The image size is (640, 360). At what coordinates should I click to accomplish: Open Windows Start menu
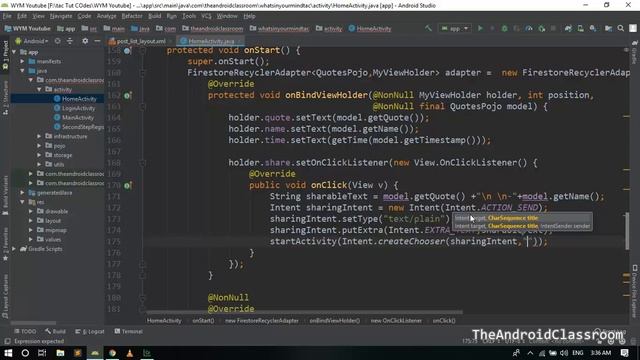tap(8, 353)
